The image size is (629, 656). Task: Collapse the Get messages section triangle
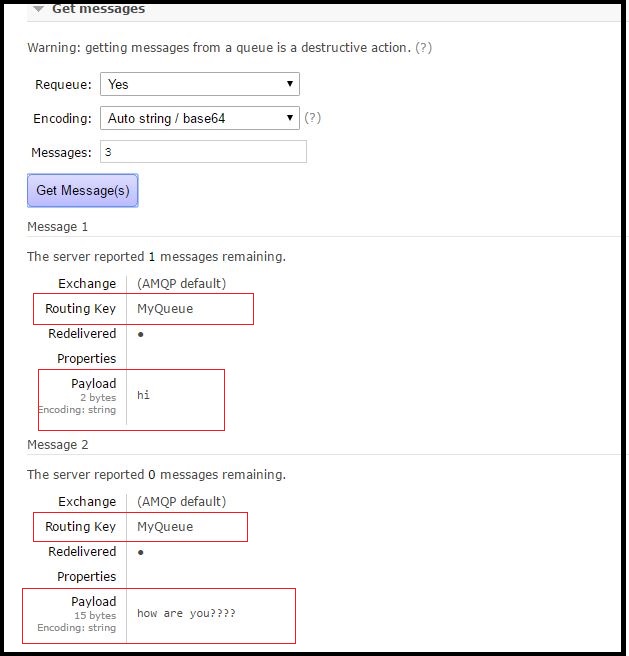(38, 9)
